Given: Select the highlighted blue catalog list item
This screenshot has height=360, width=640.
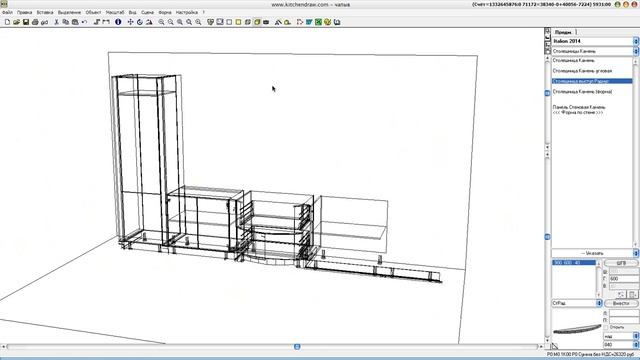Looking at the screenshot, I should click(592, 81).
